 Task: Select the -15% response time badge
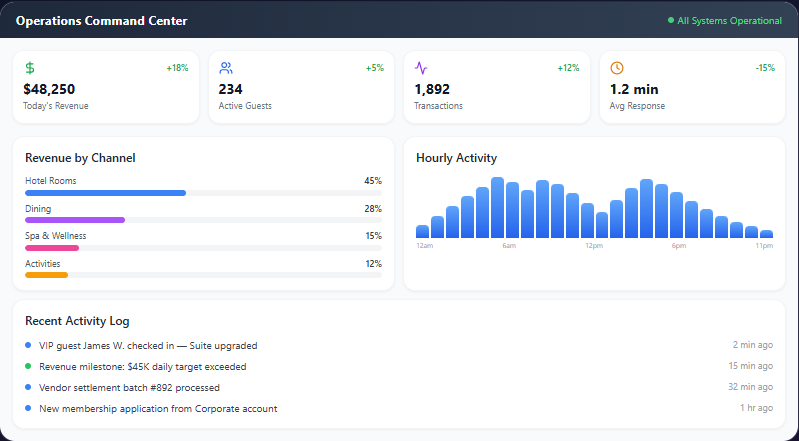coord(765,68)
